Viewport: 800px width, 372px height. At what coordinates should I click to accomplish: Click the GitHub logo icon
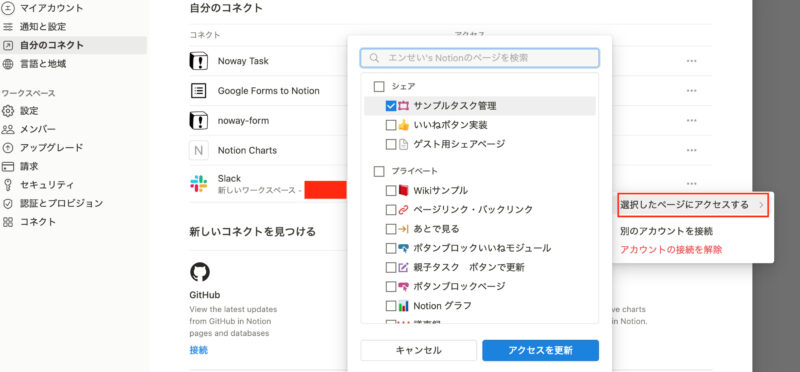click(x=199, y=272)
